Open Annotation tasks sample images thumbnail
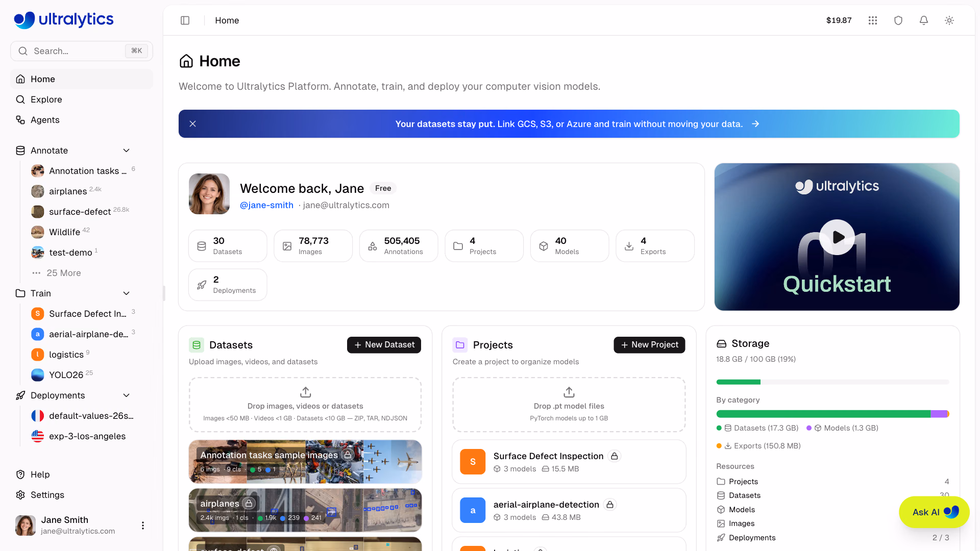Viewport: 980px width, 551px height. pos(305,462)
